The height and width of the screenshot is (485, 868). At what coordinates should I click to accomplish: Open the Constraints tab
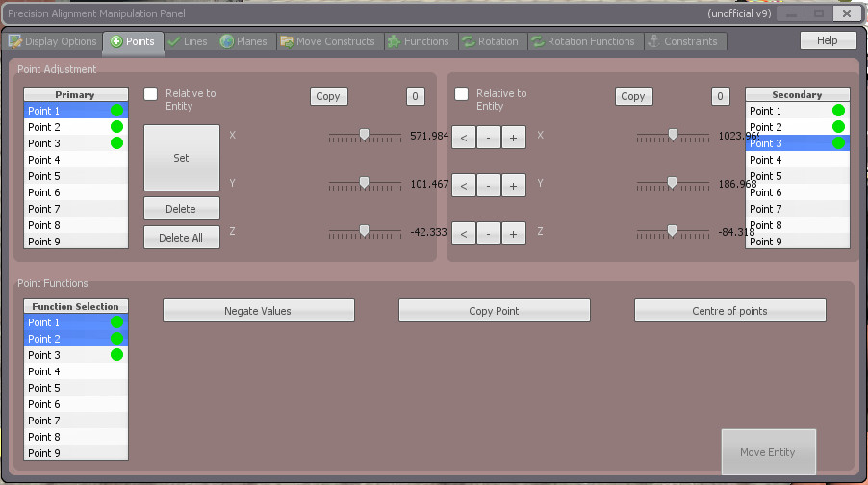click(683, 41)
